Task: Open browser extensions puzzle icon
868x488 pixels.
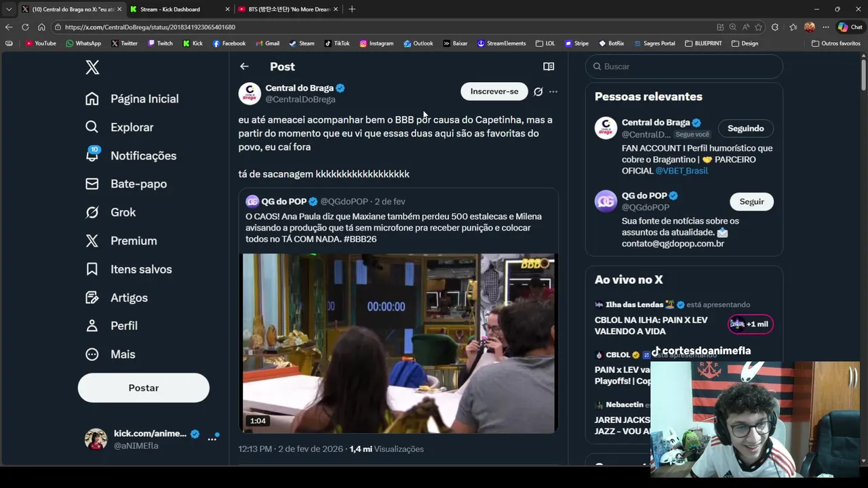Action: pos(775,27)
